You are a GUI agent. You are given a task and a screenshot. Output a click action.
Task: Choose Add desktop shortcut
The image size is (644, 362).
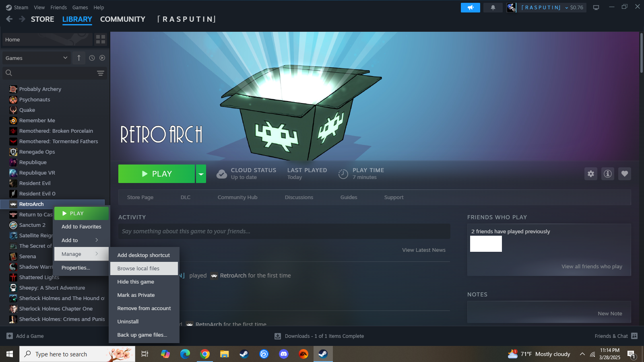point(144,255)
